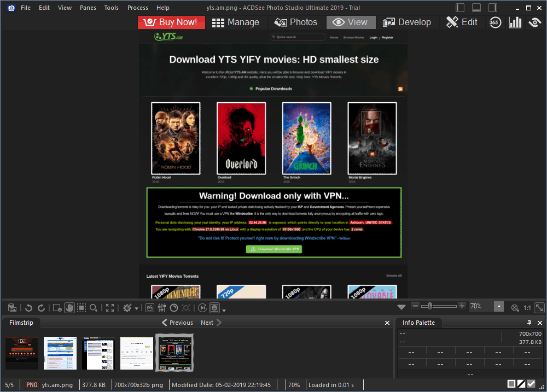This screenshot has height=392, width=547.
Task: Click the clapperboard auto-advance icon
Action: tap(150, 308)
